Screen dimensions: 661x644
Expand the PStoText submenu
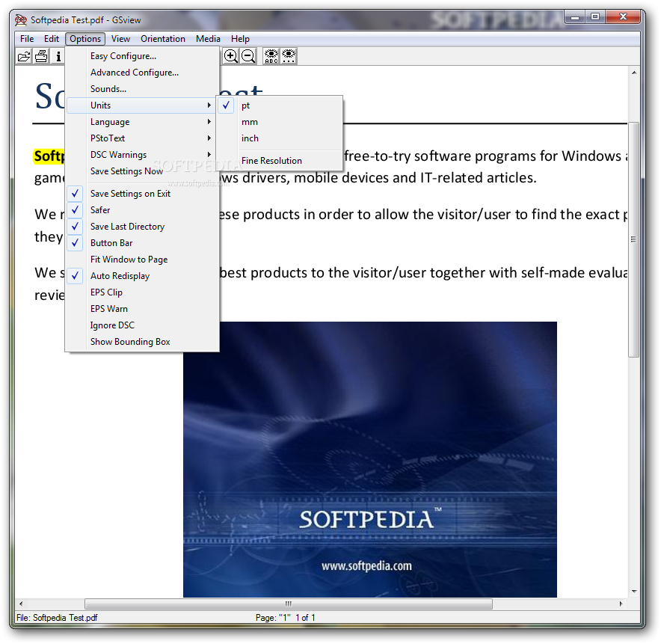143,138
